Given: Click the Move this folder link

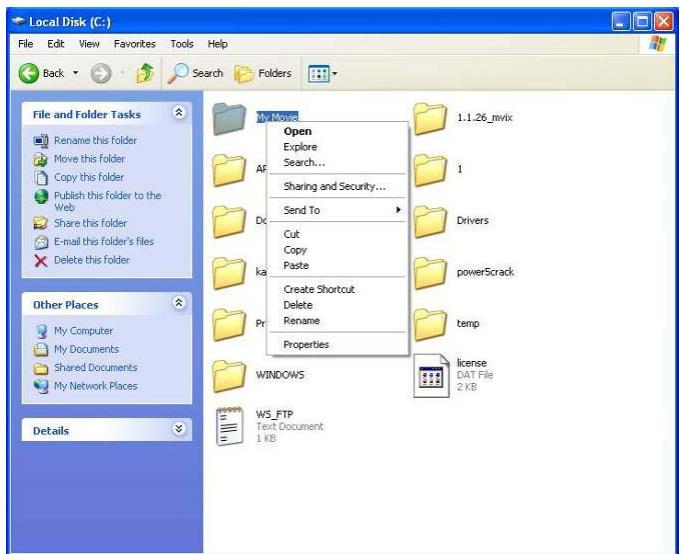Looking at the screenshot, I should (89, 159).
